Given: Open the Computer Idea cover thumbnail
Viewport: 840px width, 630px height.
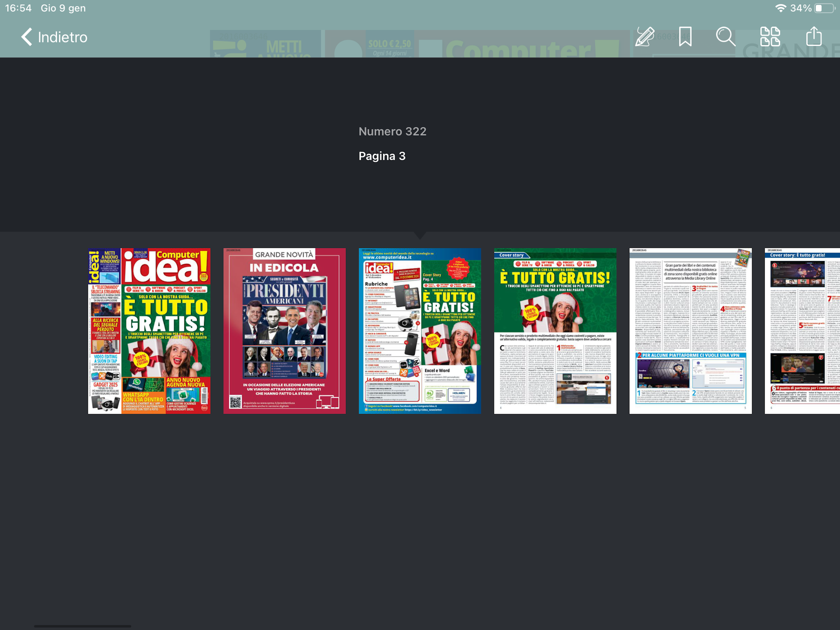Looking at the screenshot, I should pyautogui.click(x=149, y=331).
